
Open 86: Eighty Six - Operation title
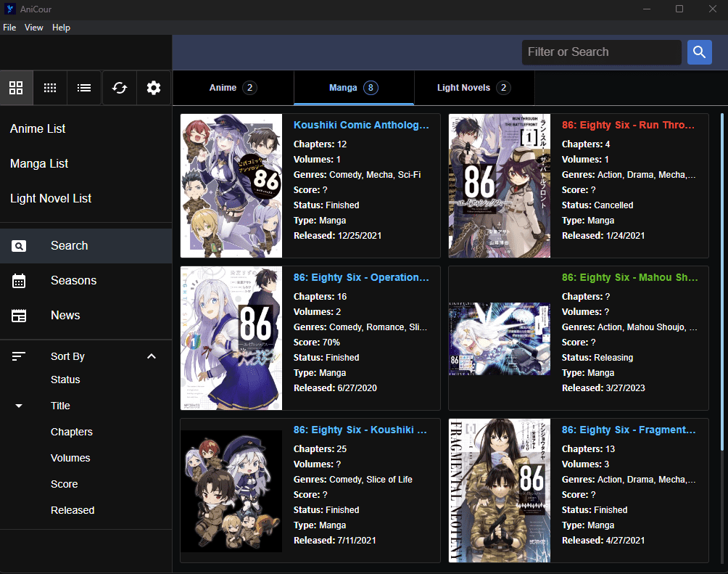[361, 277]
